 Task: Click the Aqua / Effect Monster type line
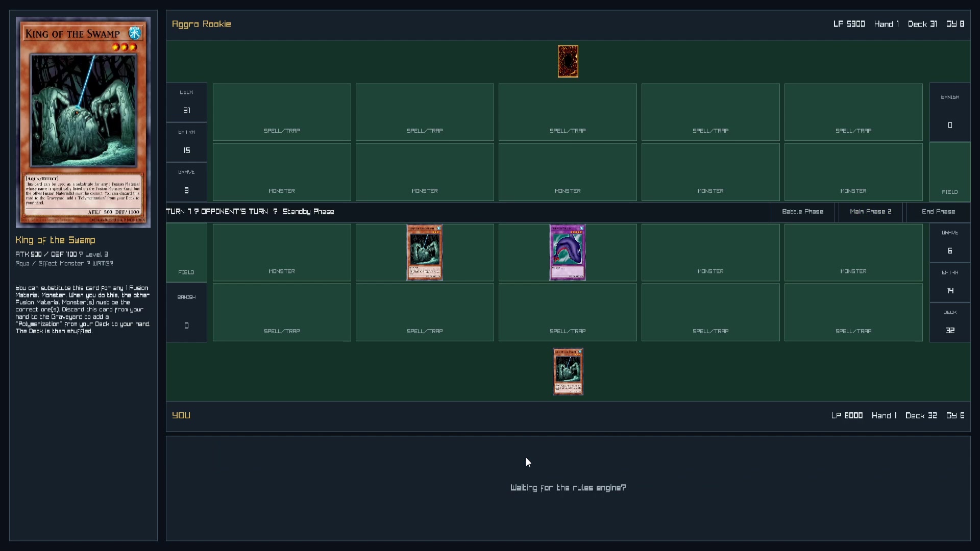click(x=64, y=263)
